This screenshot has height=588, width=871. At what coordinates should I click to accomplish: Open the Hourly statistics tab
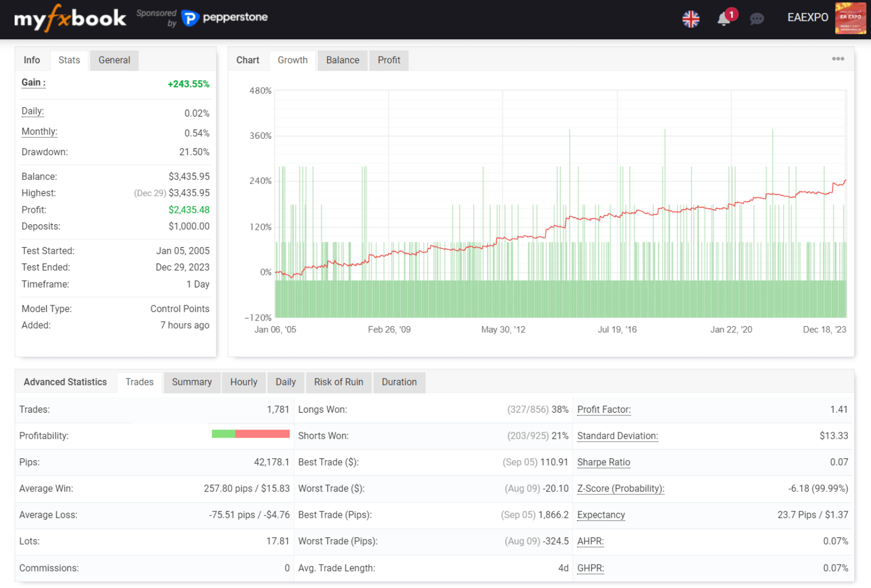(x=243, y=382)
